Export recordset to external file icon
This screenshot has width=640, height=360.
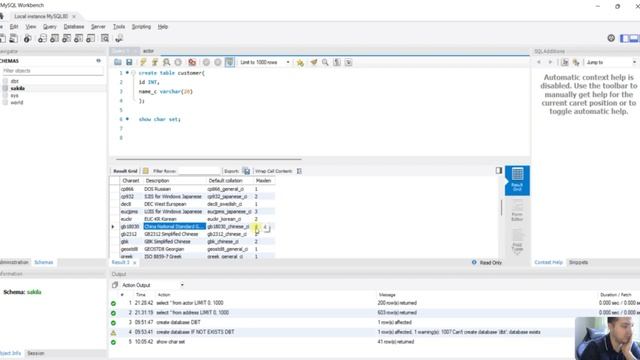[246, 171]
